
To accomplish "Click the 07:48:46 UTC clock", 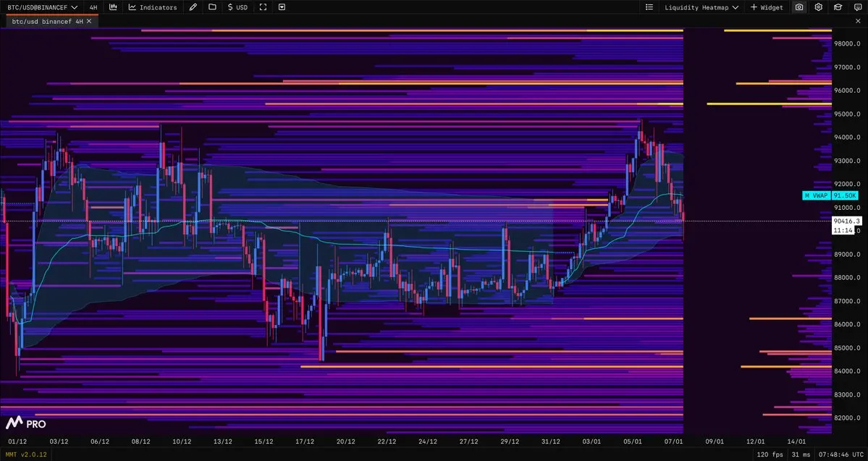I will click(840, 454).
